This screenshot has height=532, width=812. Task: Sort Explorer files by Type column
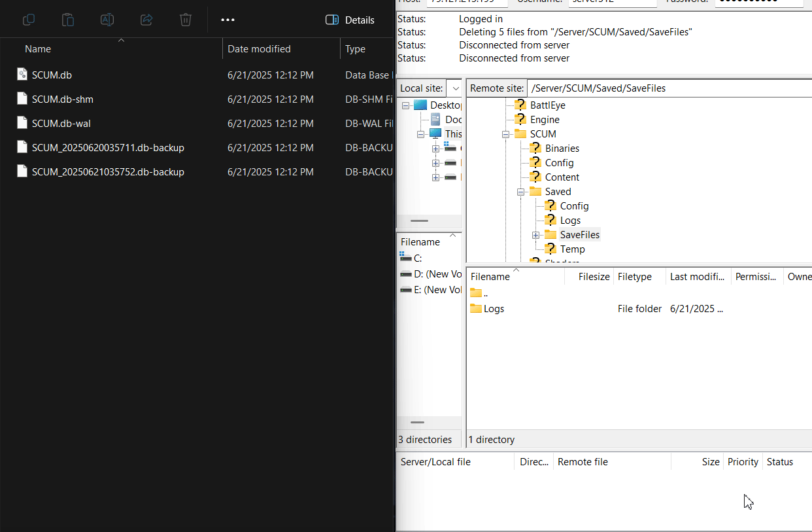(355, 49)
